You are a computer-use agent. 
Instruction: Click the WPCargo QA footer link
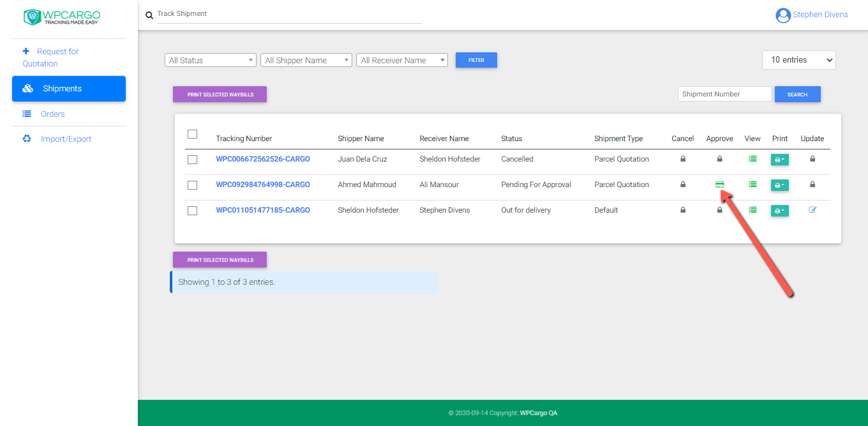pyautogui.click(x=539, y=413)
